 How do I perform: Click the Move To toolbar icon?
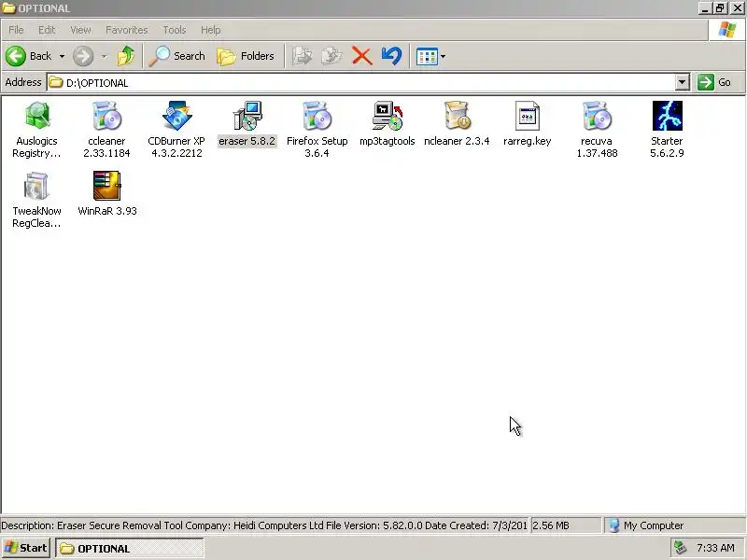[x=302, y=56]
